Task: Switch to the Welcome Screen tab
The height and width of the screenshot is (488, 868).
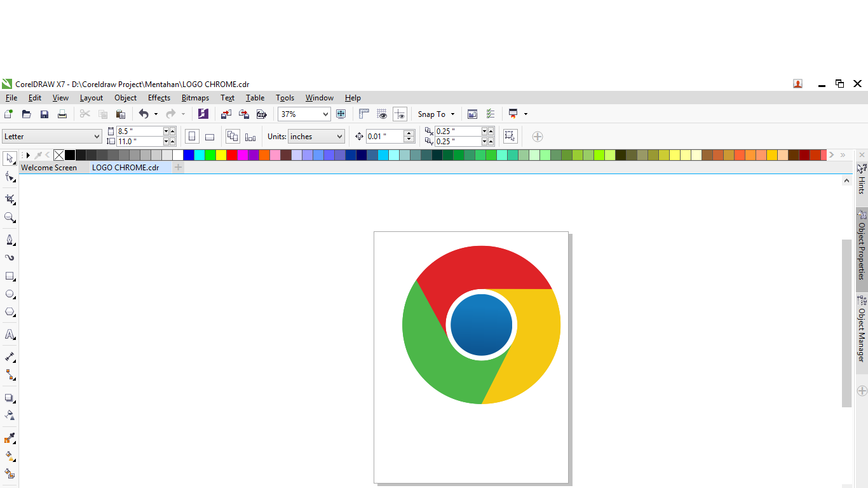Action: click(x=49, y=167)
